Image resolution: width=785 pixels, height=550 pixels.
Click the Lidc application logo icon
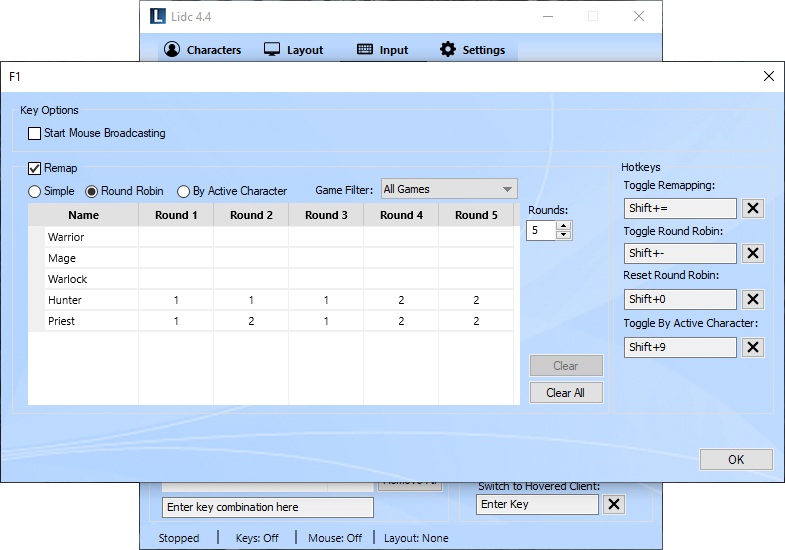pos(158,16)
